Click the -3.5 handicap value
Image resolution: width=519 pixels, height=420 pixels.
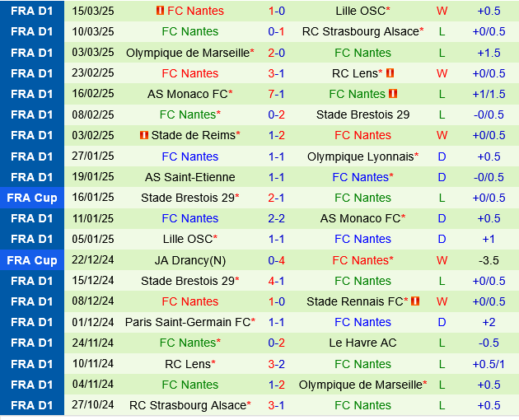(x=489, y=260)
